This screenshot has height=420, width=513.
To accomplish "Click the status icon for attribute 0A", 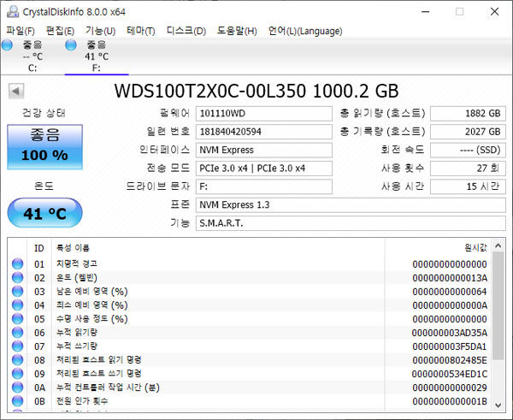I will pyautogui.click(x=18, y=387).
